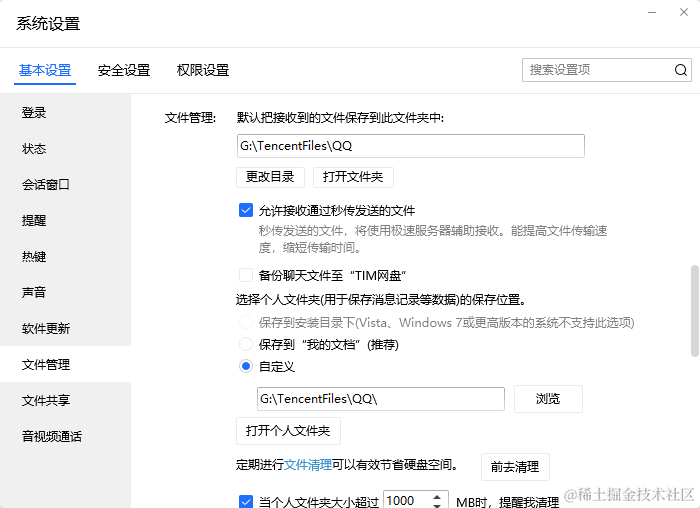Switch to the 权限设置 tab

[203, 70]
